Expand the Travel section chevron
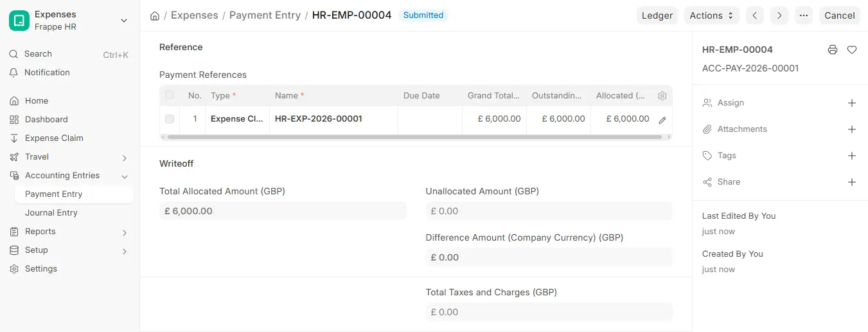The image size is (868, 332). click(x=125, y=158)
